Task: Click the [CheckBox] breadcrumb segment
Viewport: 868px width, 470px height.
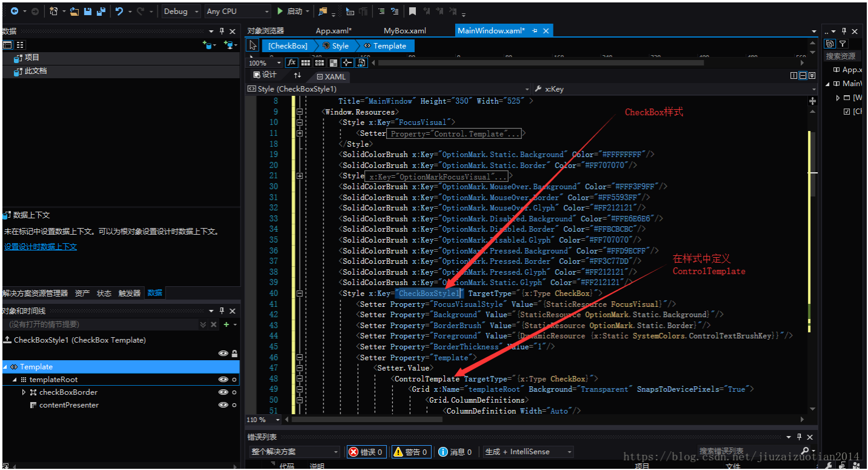Action: (x=288, y=45)
